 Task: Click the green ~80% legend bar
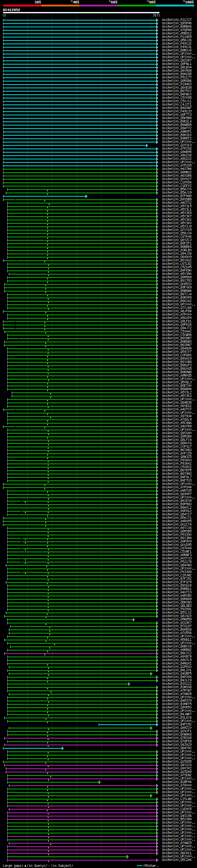click(x=137, y=6)
